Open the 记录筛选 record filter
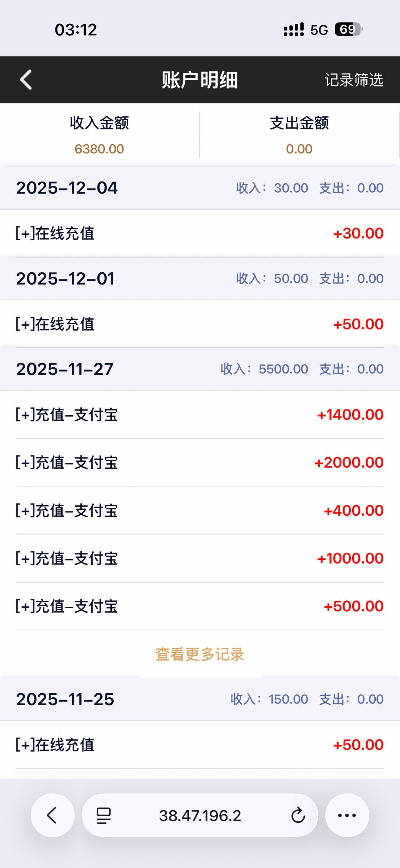The image size is (400, 868). (x=354, y=80)
